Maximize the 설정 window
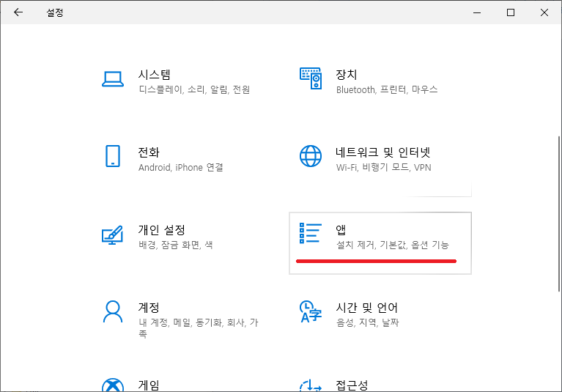The image size is (562, 392). (x=511, y=12)
